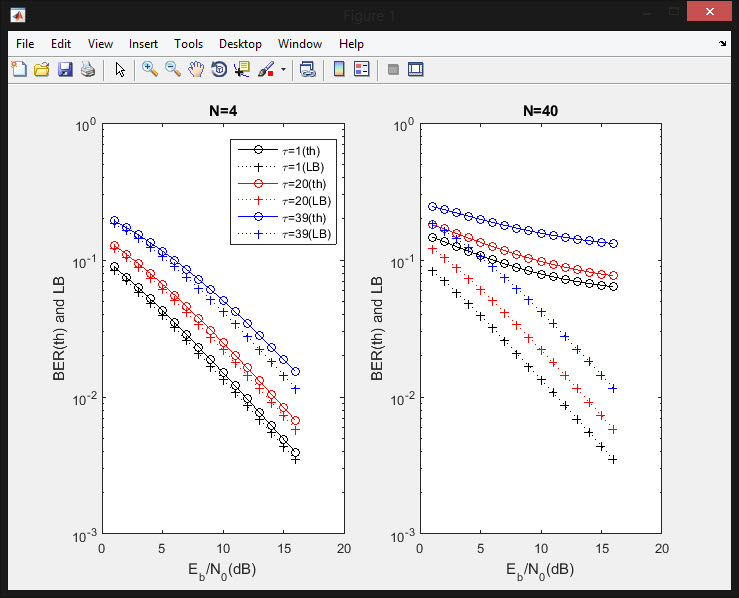Toggle the legend using the Insert Legend icon

[x=361, y=69]
